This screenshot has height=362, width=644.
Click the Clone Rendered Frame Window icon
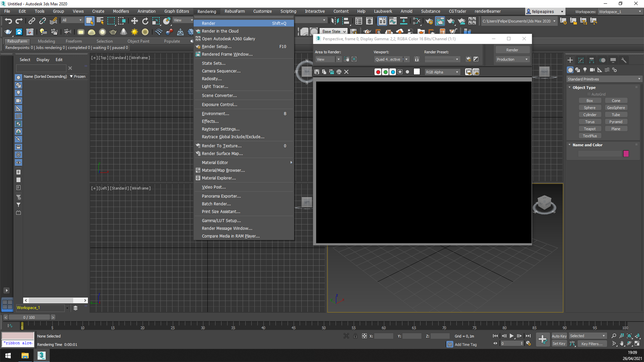click(331, 72)
